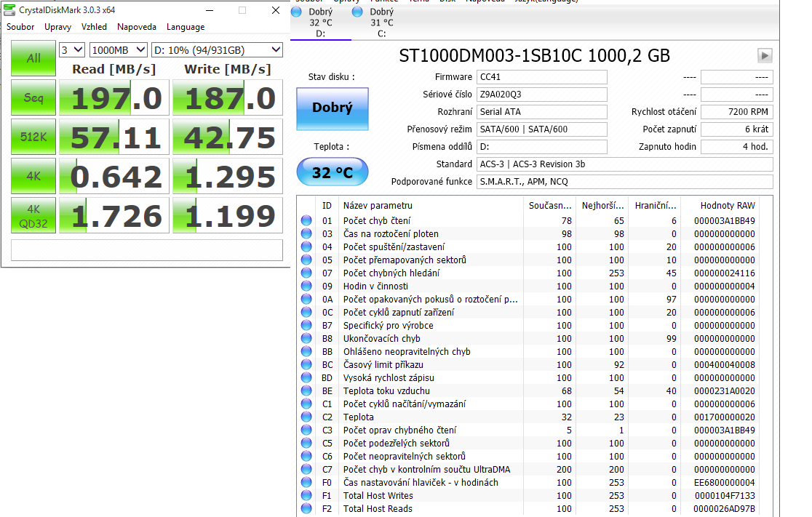Open the Vzhled menu
812x517 pixels.
click(94, 27)
